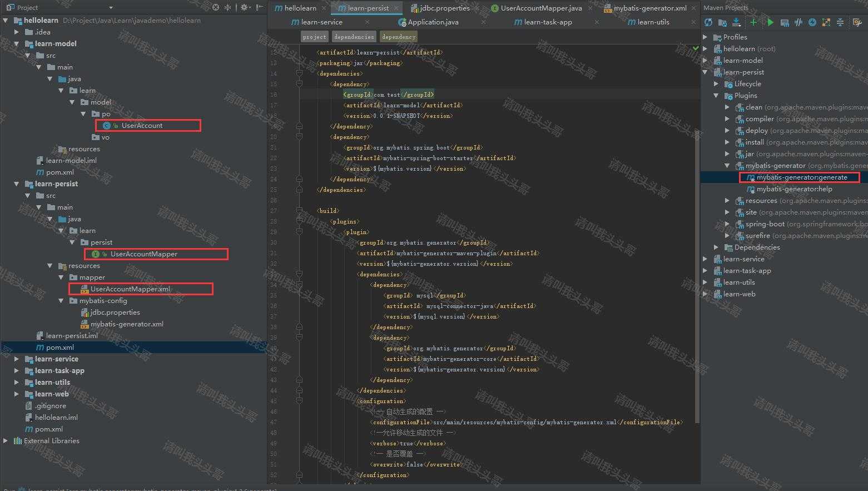Select hellolearn.iml file
The width and height of the screenshot is (868, 491).
tap(56, 417)
